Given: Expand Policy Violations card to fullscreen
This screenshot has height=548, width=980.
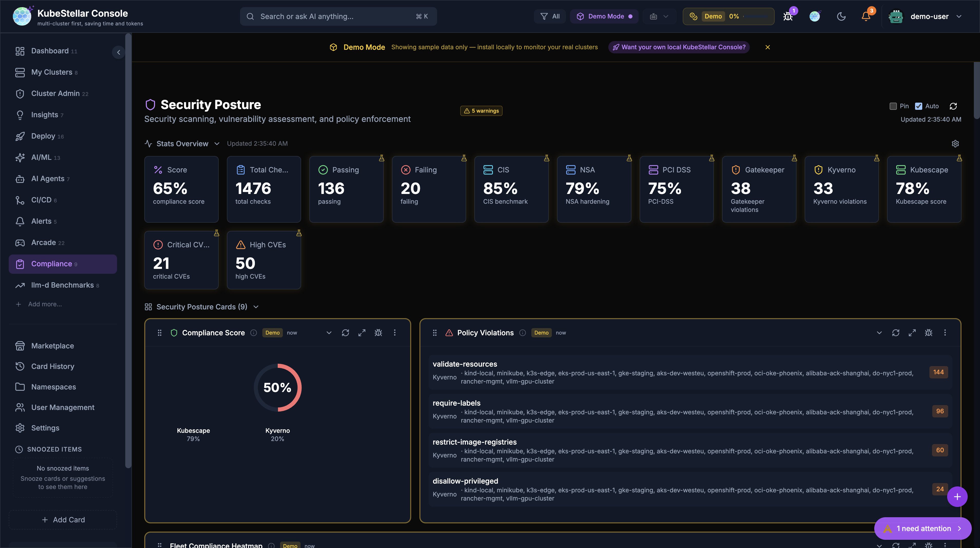Looking at the screenshot, I should 912,333.
